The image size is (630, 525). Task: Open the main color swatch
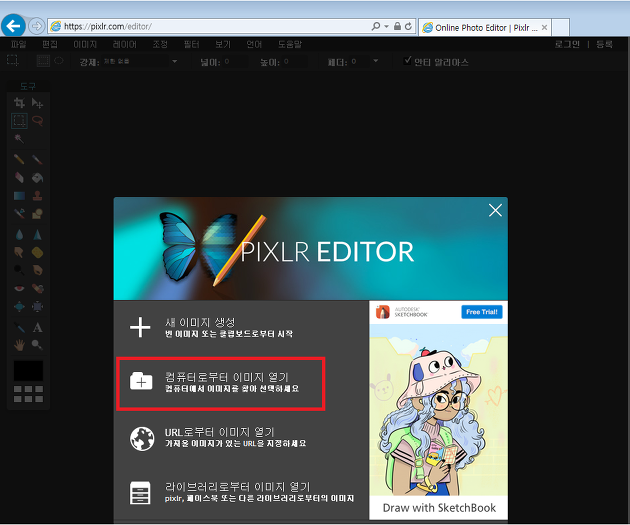[x=28, y=370]
